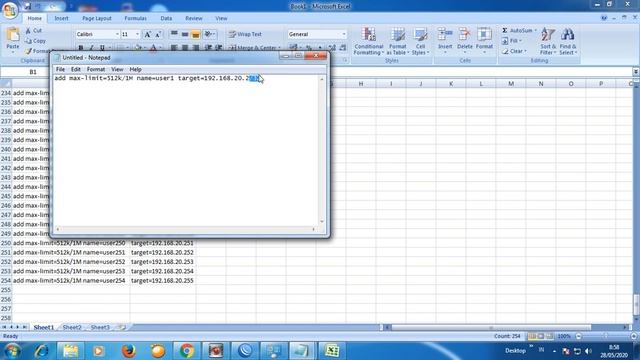
Task: Open the Office button menu
Action: [10, 10]
